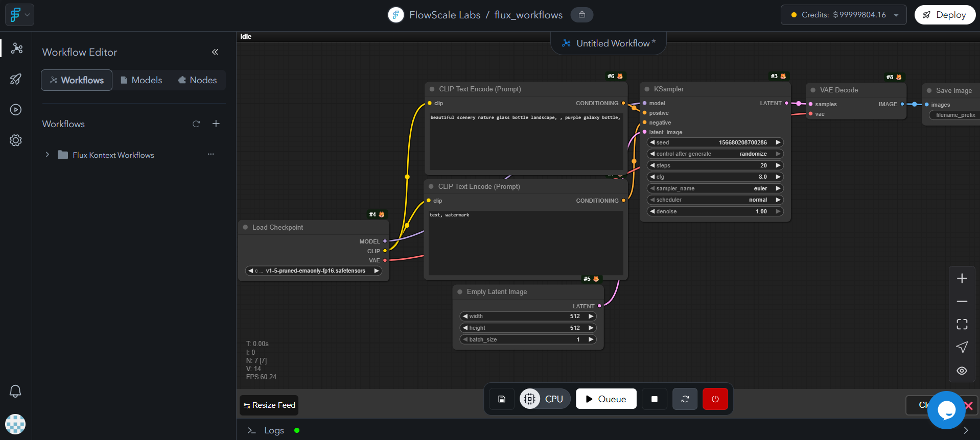Click the fox badge on node #4
Viewport: 980px width, 440px height.
pyautogui.click(x=382, y=214)
